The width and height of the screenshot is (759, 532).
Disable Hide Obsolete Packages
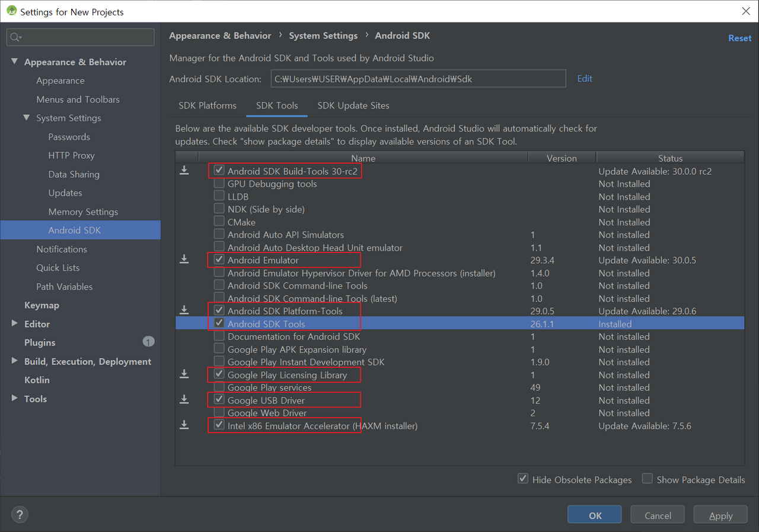click(x=523, y=479)
